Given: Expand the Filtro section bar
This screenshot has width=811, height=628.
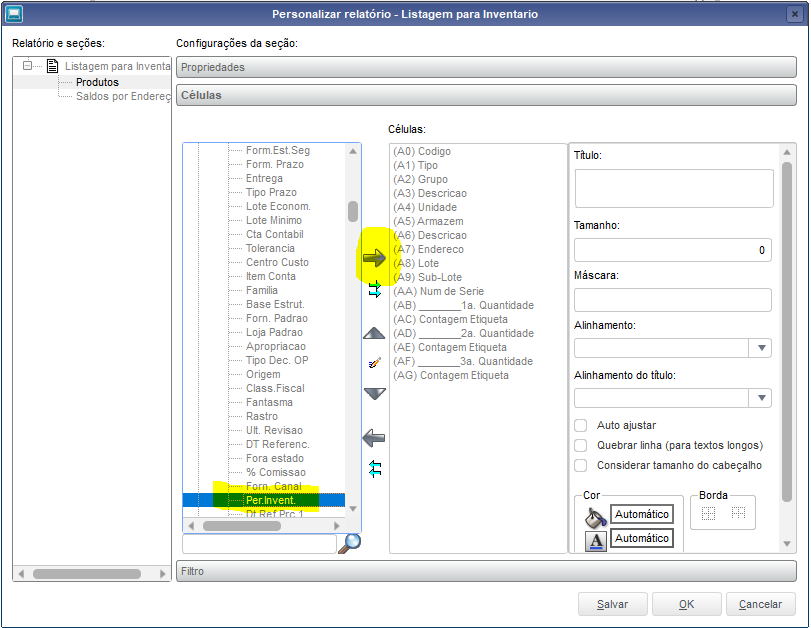Looking at the screenshot, I should (486, 571).
